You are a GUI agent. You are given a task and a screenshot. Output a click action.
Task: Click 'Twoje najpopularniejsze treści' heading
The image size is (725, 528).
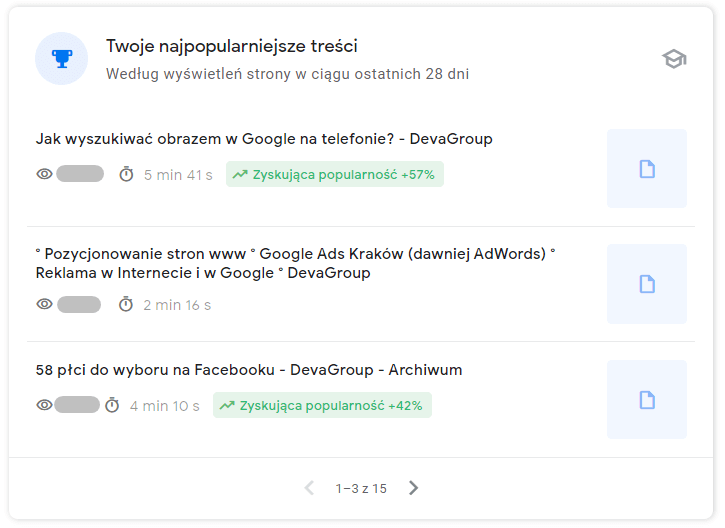(232, 46)
